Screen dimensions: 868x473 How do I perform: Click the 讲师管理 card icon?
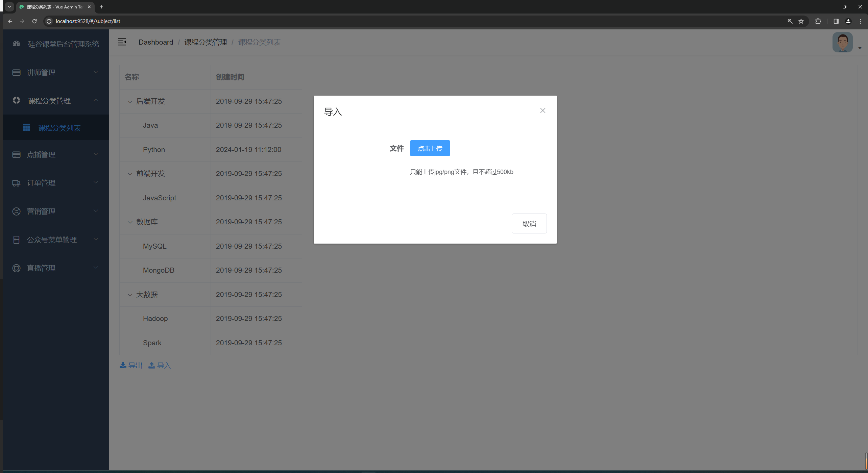[16, 72]
